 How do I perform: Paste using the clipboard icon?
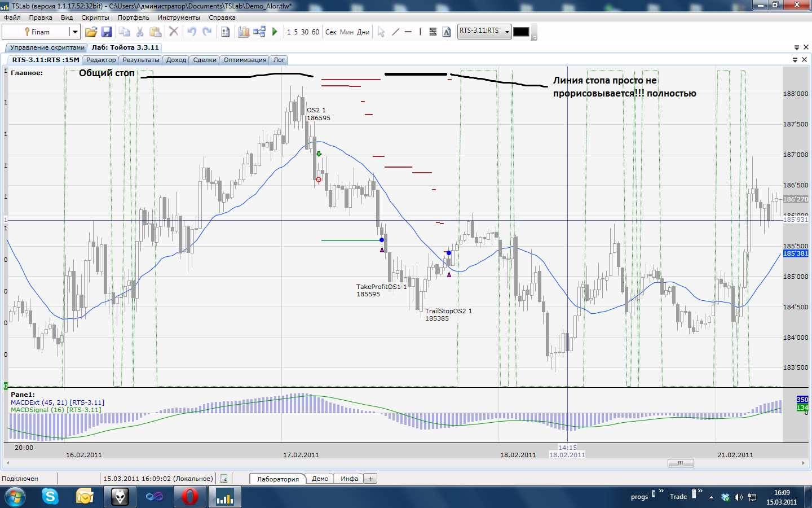click(x=156, y=32)
